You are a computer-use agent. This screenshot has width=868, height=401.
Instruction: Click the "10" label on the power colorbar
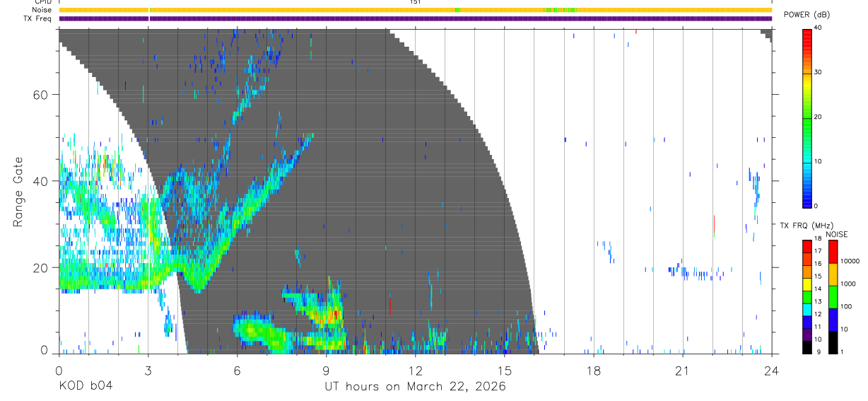pos(819,161)
